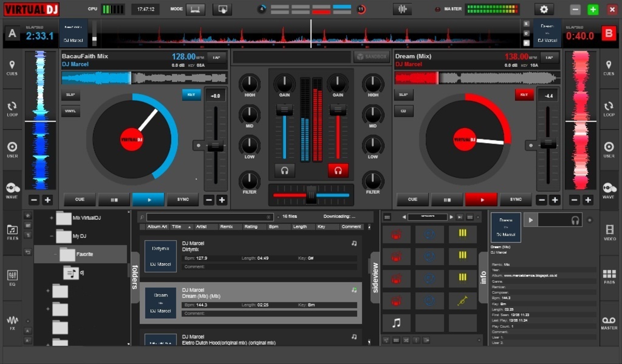
Task: Click the laptop mode icon
Action: pyautogui.click(x=195, y=9)
